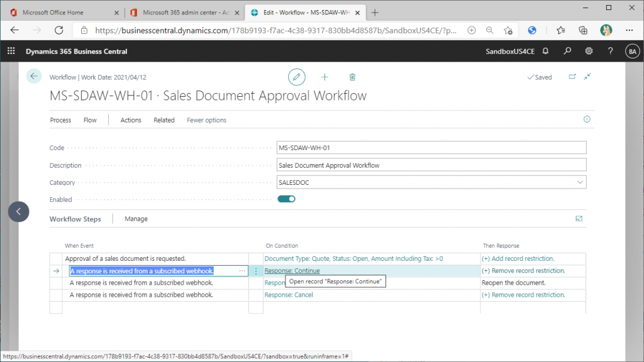Viewport: 644px width, 362px height.
Task: Open the browser Settings and more menu
Action: [629, 30]
